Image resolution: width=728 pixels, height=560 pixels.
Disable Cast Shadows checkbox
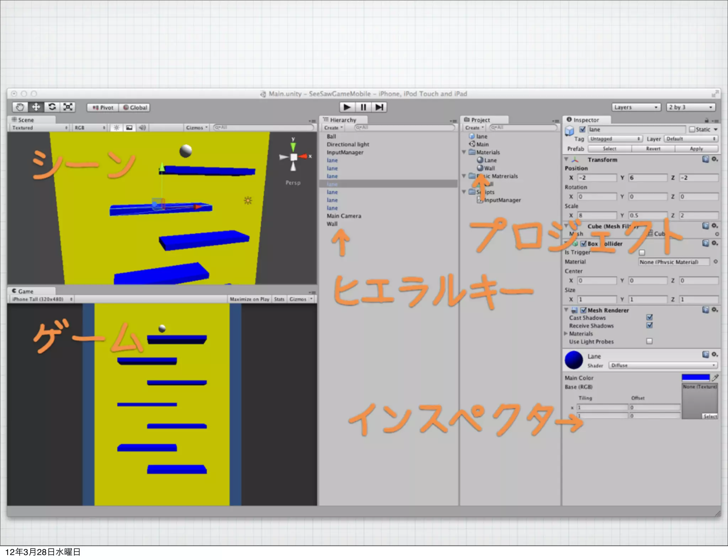click(649, 317)
